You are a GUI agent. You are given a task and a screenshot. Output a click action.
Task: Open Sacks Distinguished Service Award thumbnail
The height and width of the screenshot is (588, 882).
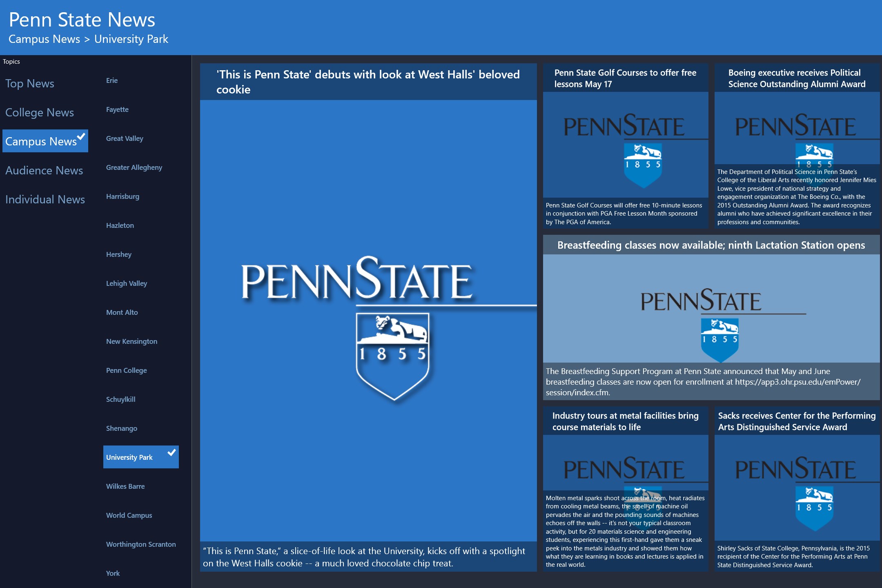pyautogui.click(x=797, y=488)
